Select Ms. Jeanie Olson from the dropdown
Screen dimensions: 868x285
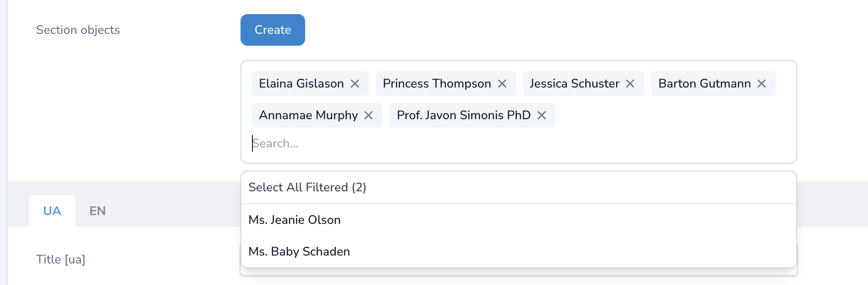[x=295, y=220]
